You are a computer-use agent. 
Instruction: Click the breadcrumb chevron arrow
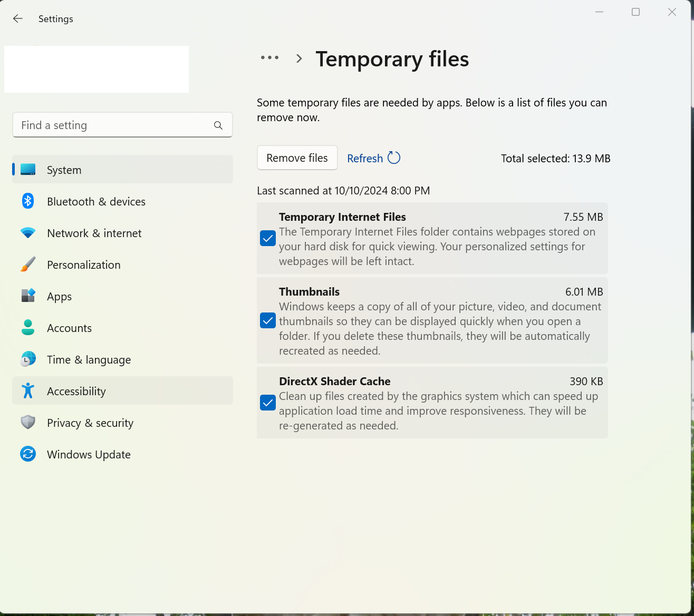coord(299,58)
